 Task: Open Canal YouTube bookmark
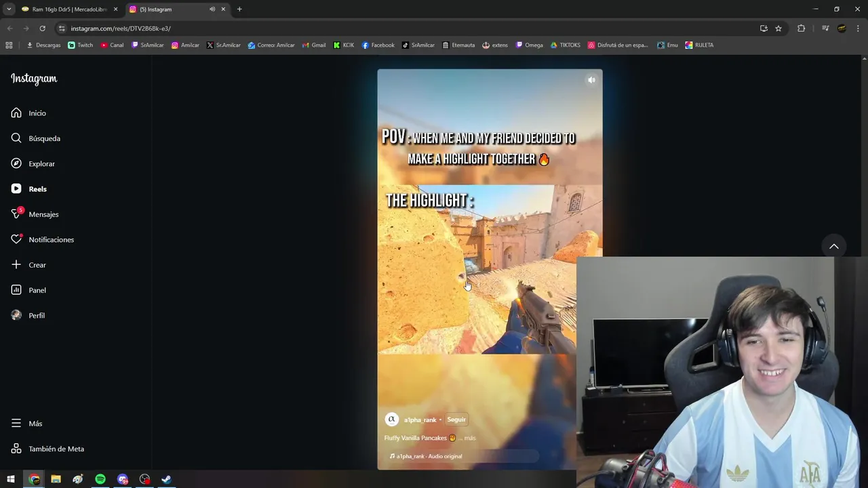point(112,45)
